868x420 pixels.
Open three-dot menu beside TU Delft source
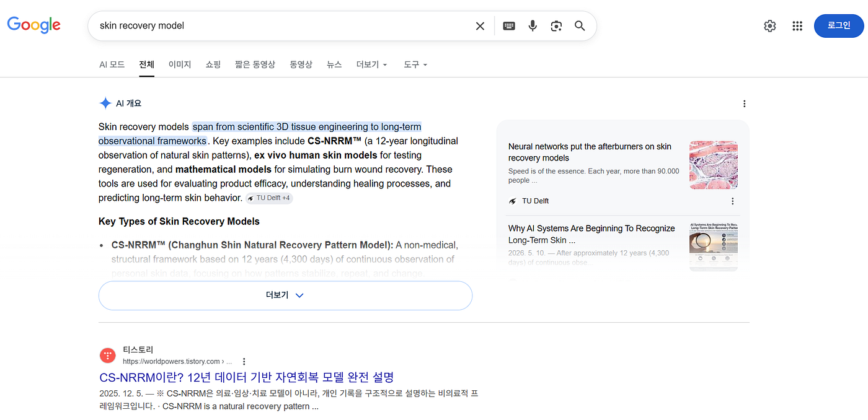click(733, 201)
